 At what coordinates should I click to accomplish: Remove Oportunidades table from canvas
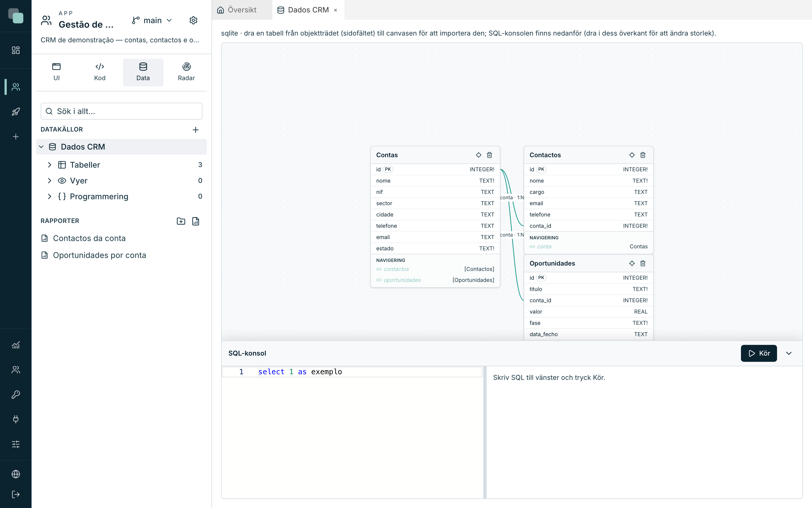tap(643, 263)
